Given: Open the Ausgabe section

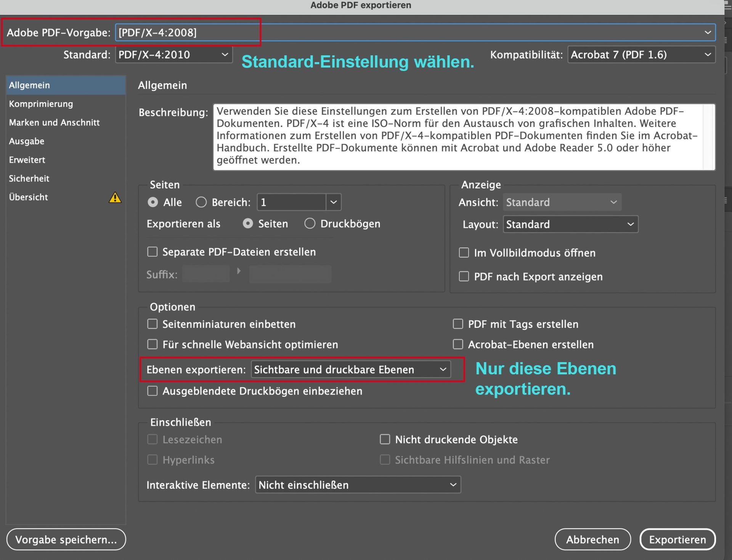Looking at the screenshot, I should tap(66, 141).
